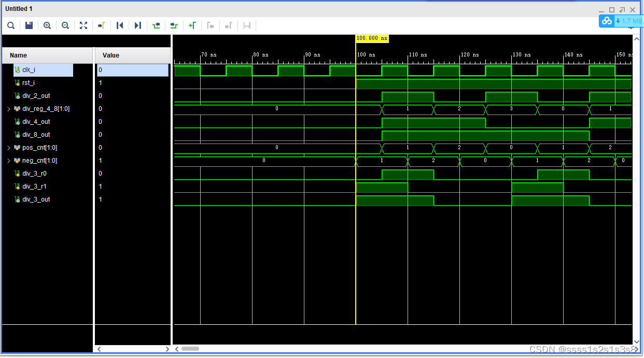644x358 pixels.
Task: Select the div_reg_4_8[1:0] signal name
Action: pyautogui.click(x=46, y=109)
